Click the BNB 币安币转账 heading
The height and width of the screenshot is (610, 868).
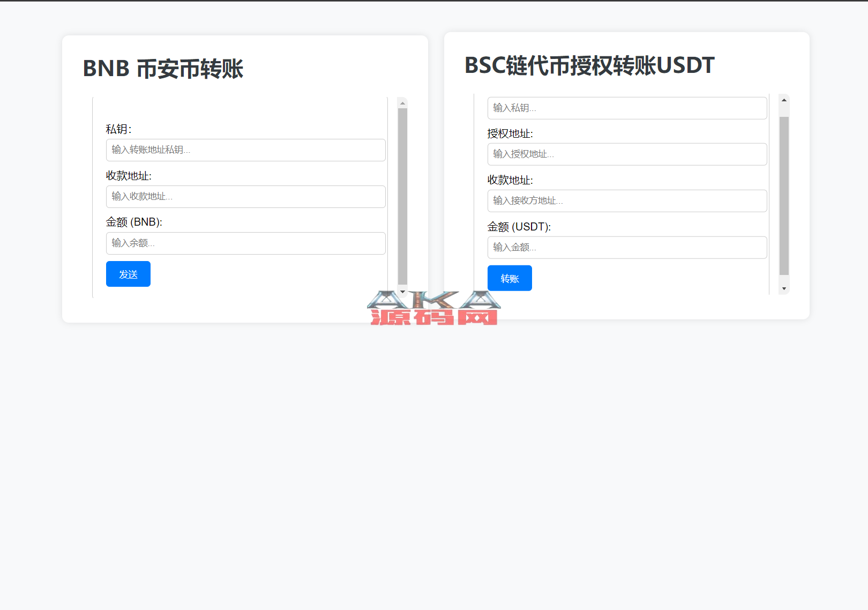pyautogui.click(x=163, y=69)
